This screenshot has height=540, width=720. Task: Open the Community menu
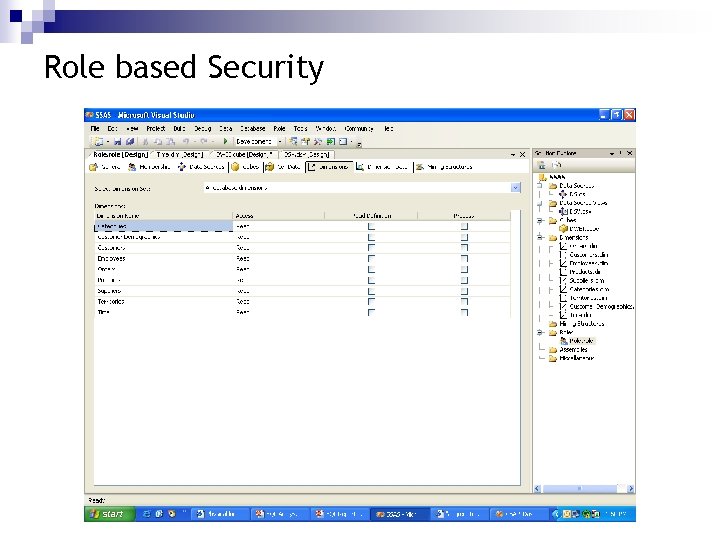[x=359, y=129]
